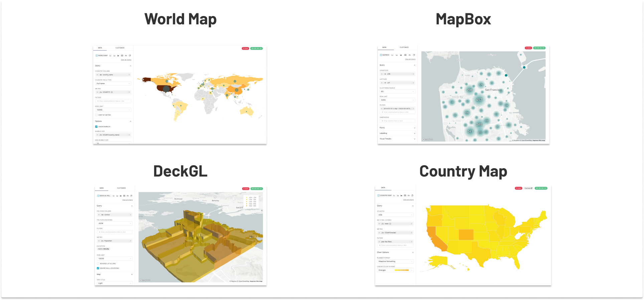Screen dimensions: 644x300
Task: Open Data tab in World Map panel
Action: (100, 48)
